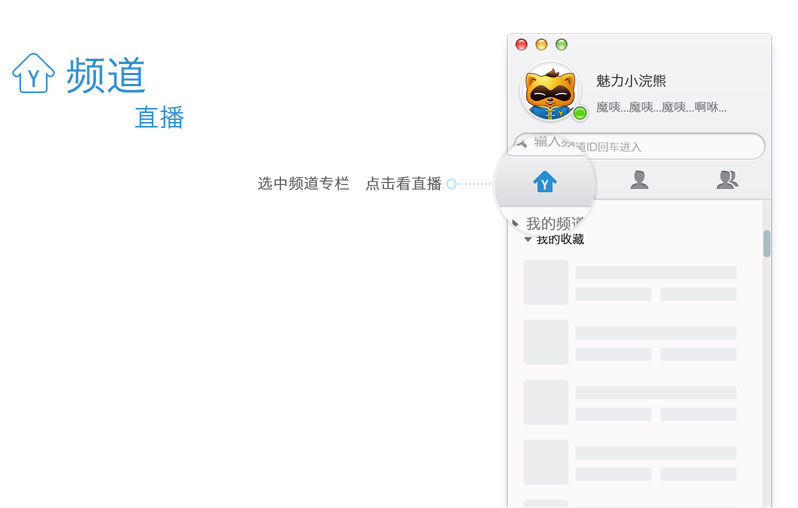Select the second placeholder thumbnail in favorites

[546, 342]
